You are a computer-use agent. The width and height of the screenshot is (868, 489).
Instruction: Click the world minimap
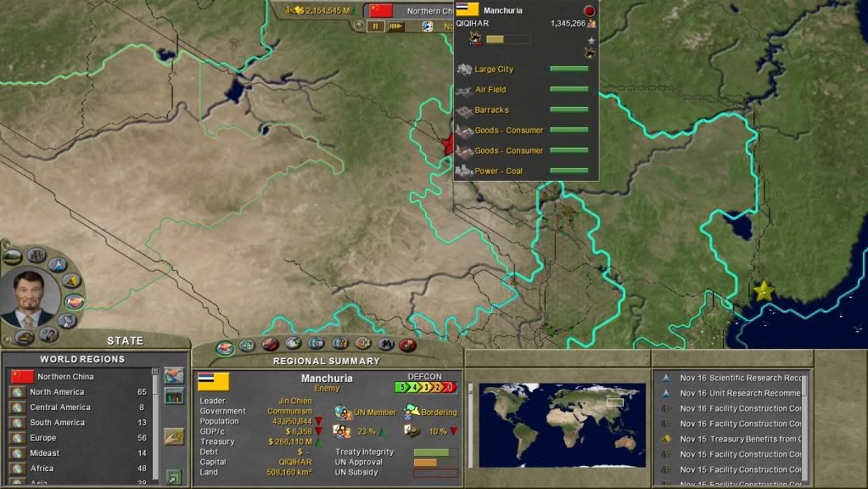click(x=562, y=425)
